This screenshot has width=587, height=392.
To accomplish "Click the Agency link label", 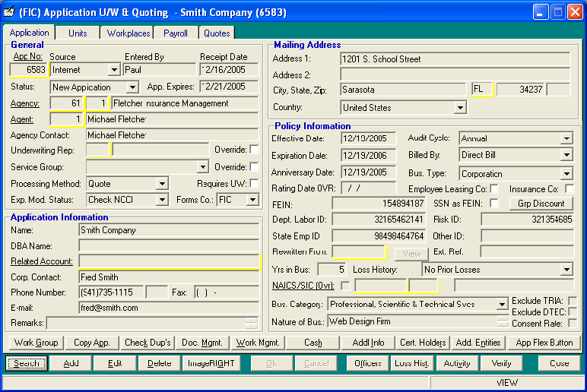I will coord(24,103).
